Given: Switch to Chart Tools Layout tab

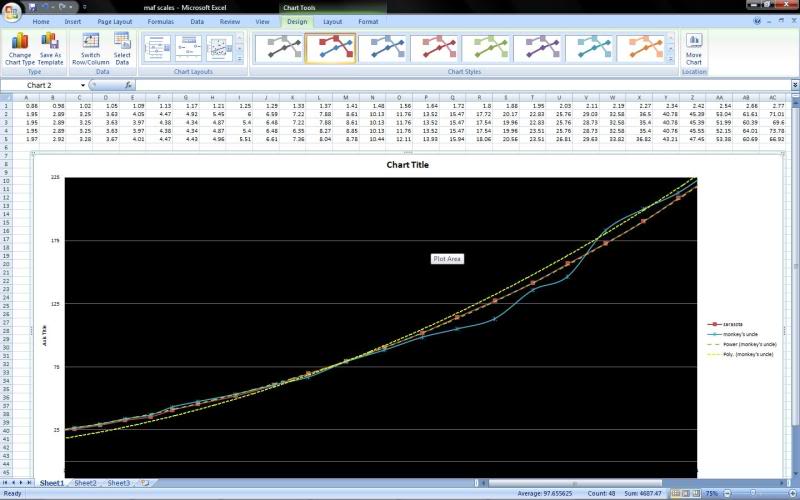Looking at the screenshot, I should tap(333, 21).
